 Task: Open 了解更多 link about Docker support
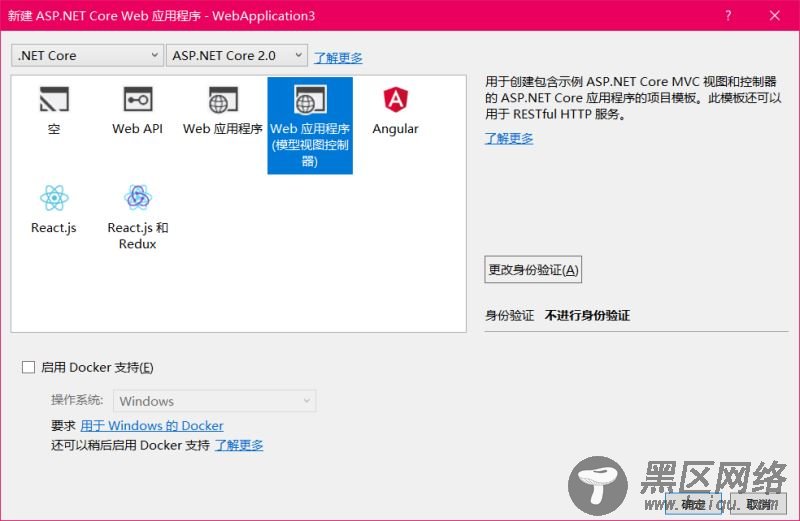239,445
